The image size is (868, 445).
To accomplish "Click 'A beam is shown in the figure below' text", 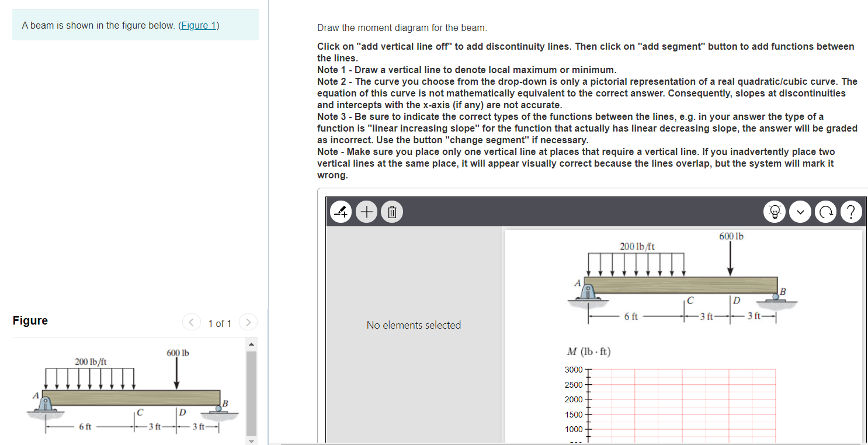I will pos(99,26).
